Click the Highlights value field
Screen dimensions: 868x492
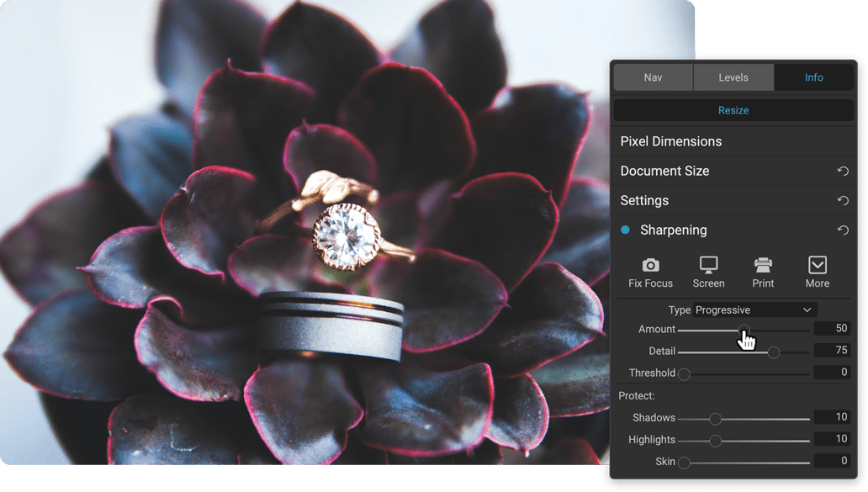(x=832, y=439)
